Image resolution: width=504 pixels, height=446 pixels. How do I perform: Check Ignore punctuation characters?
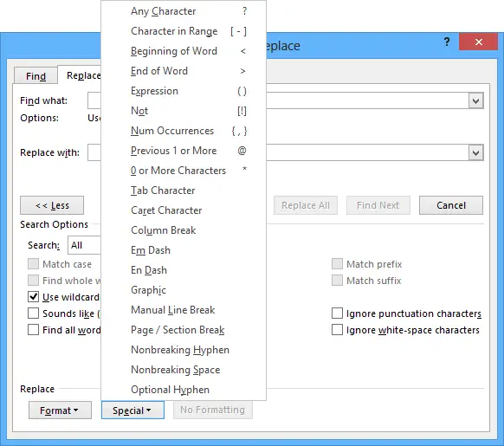(337, 313)
